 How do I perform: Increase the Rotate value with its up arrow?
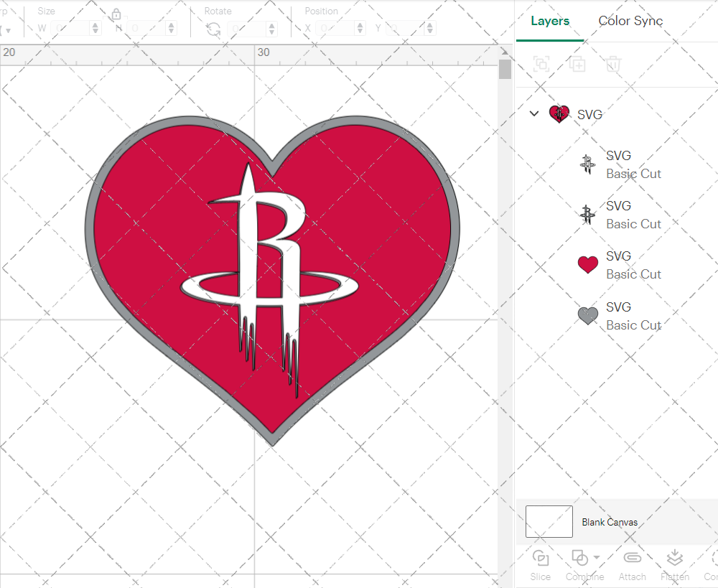(x=271, y=24)
